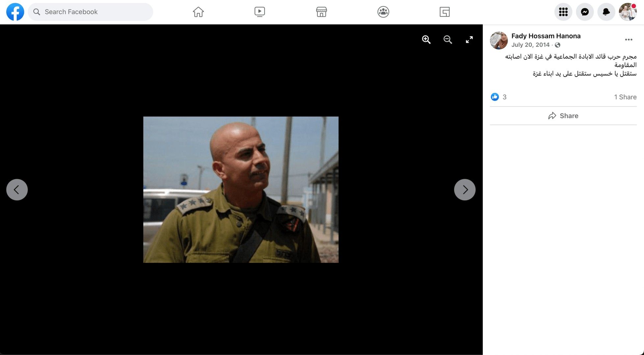Click the Search Facebook input field
This screenshot has height=355, width=644.
pos(90,12)
